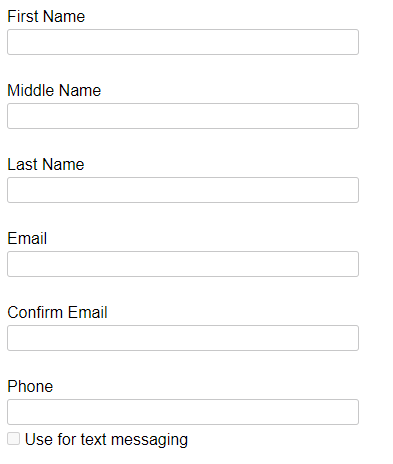Screen dimensions: 393x464
Task: Click the Email input box
Action: 183,264
